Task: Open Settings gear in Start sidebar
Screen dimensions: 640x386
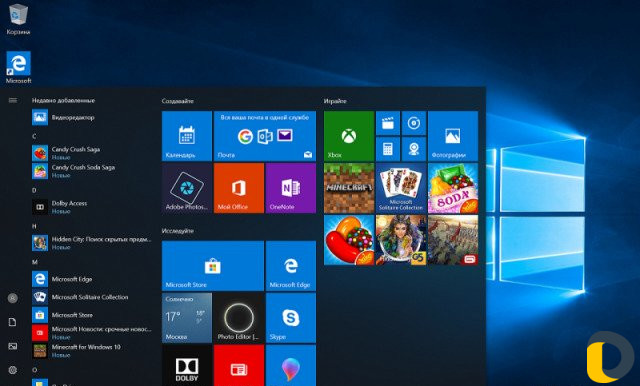Action: 13,370
